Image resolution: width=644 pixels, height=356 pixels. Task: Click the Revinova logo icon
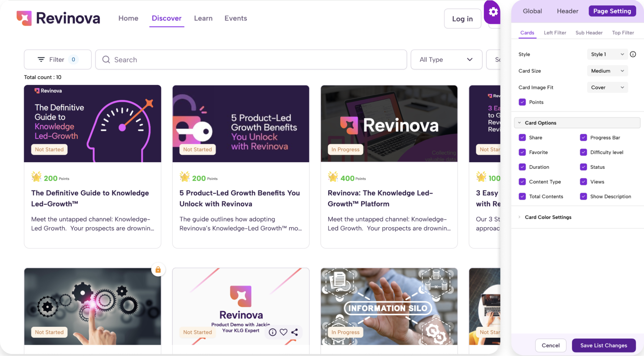point(24,18)
